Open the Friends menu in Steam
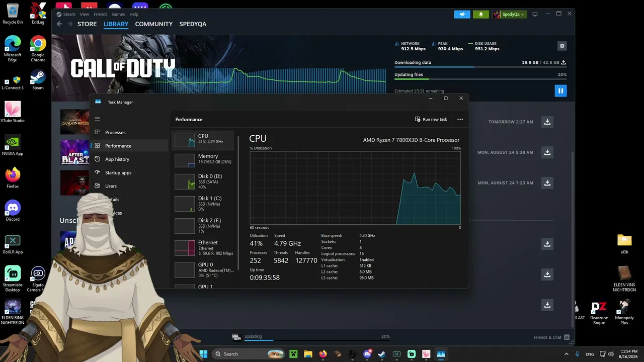Image resolution: width=644 pixels, height=362 pixels. pos(100,14)
